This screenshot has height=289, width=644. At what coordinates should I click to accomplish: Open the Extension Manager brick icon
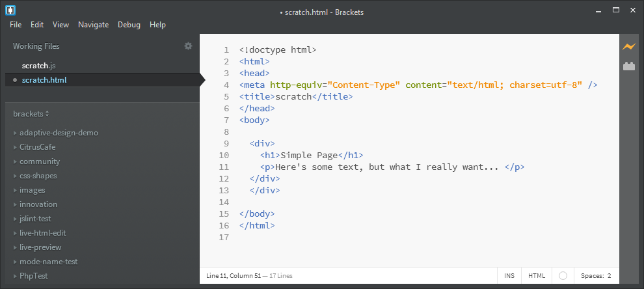click(x=629, y=66)
